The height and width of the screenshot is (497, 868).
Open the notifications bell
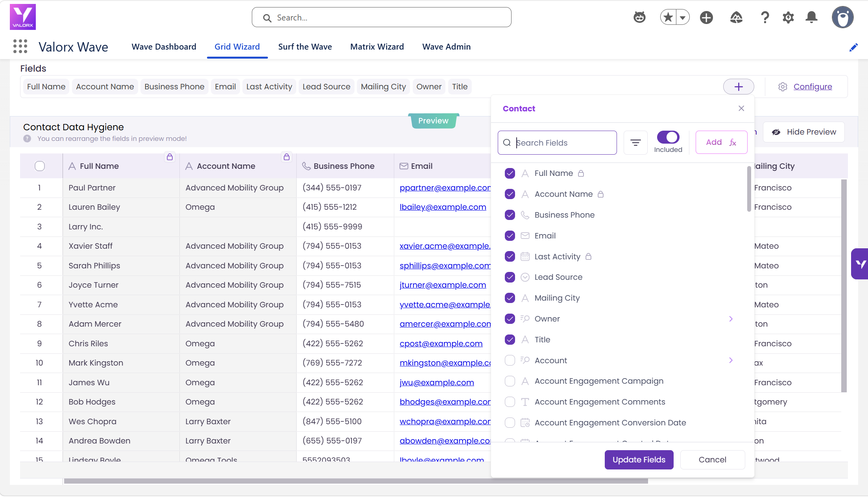[x=811, y=17]
